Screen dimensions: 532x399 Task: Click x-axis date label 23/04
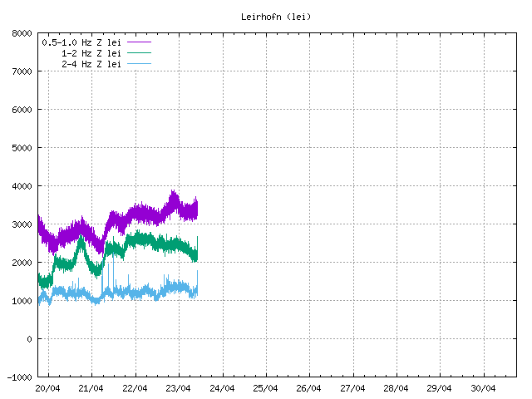(178, 388)
